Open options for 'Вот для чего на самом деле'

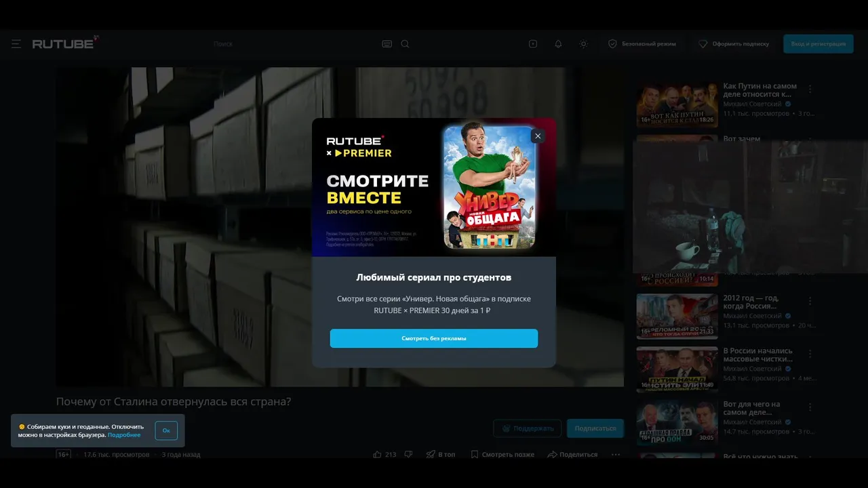810,407
